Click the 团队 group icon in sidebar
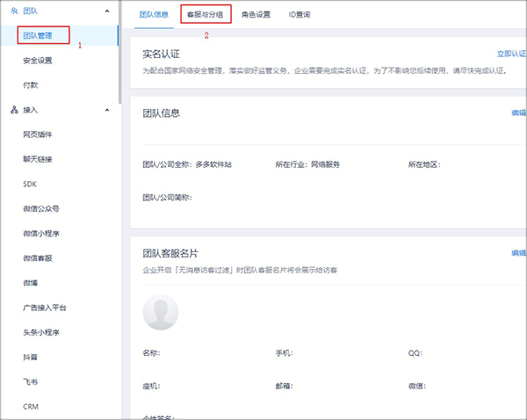 pos(14,11)
